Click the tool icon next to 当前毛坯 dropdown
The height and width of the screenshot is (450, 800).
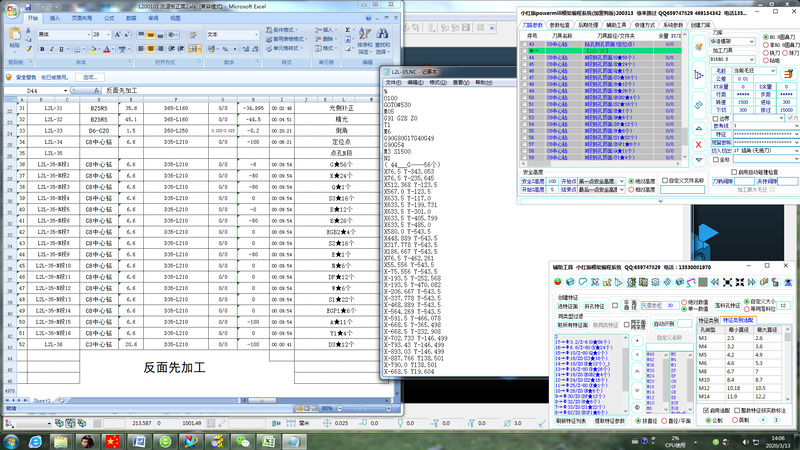(789, 73)
